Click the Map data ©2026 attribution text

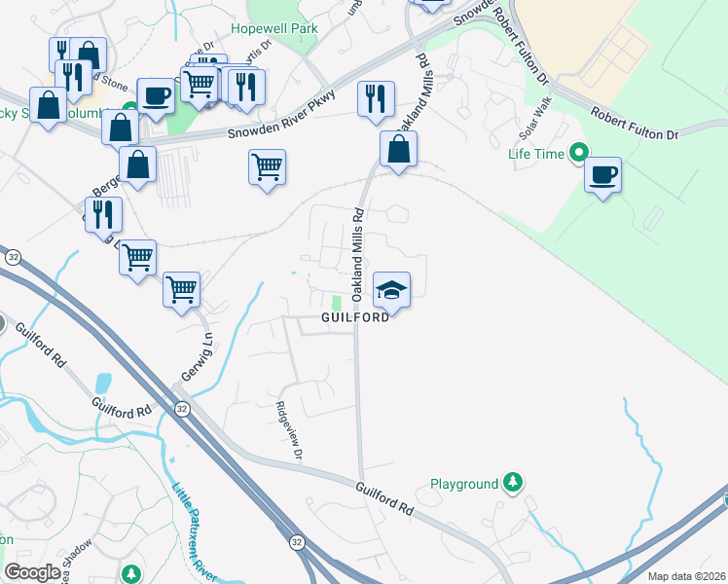click(x=687, y=576)
